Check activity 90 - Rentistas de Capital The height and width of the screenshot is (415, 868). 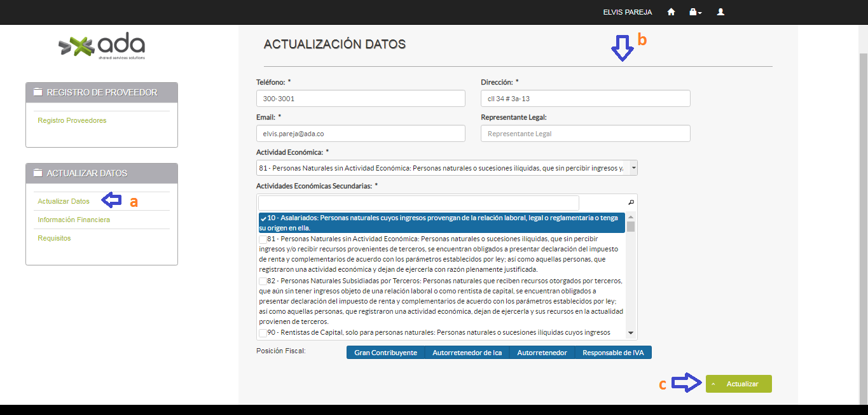coord(263,332)
